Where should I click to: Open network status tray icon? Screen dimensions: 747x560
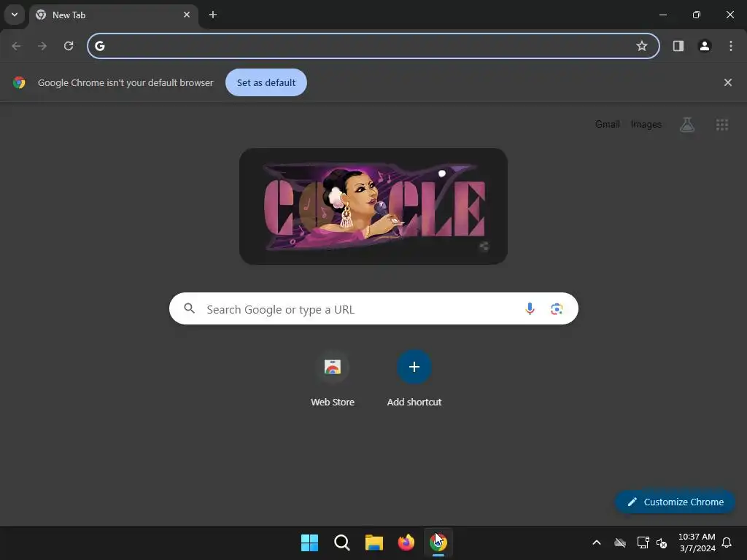point(643,542)
